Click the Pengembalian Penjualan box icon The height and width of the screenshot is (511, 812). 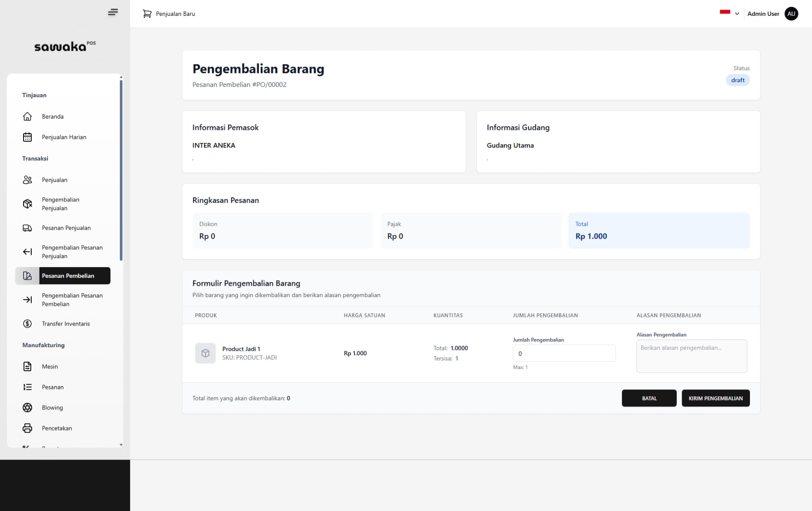[x=27, y=204]
